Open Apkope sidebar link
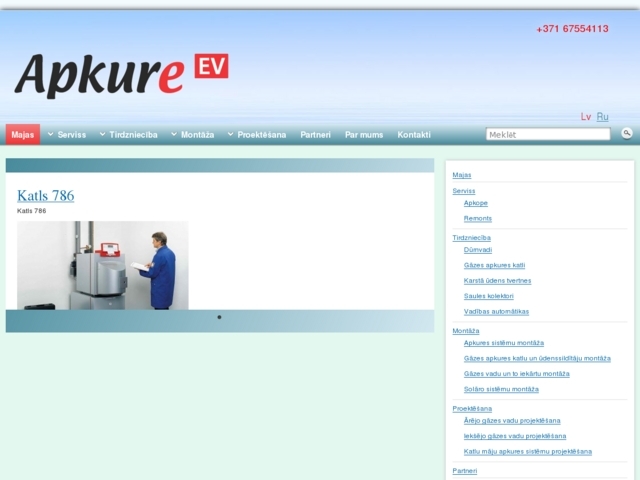 tap(476, 203)
